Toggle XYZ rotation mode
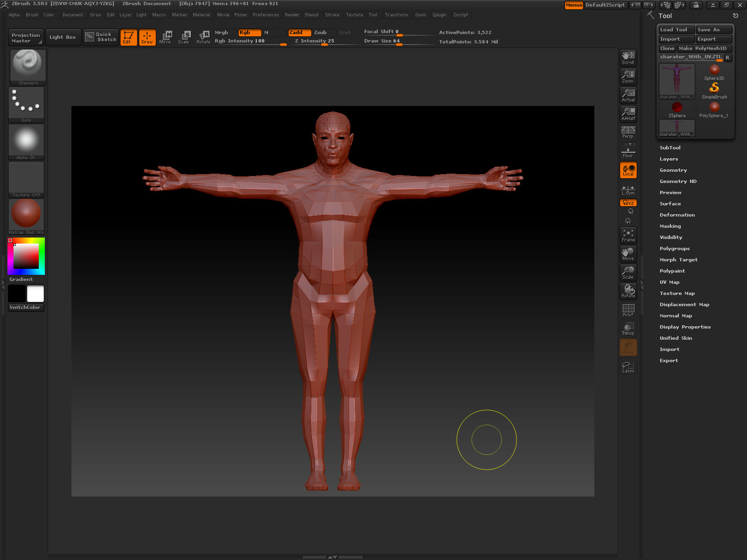Image resolution: width=747 pixels, height=560 pixels. tap(628, 203)
